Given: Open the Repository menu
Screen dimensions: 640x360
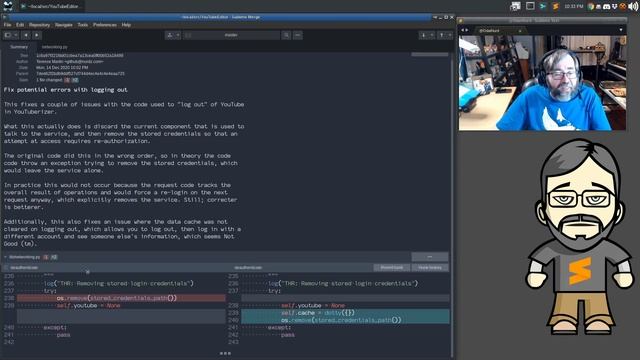Looking at the screenshot, I should pos(40,25).
